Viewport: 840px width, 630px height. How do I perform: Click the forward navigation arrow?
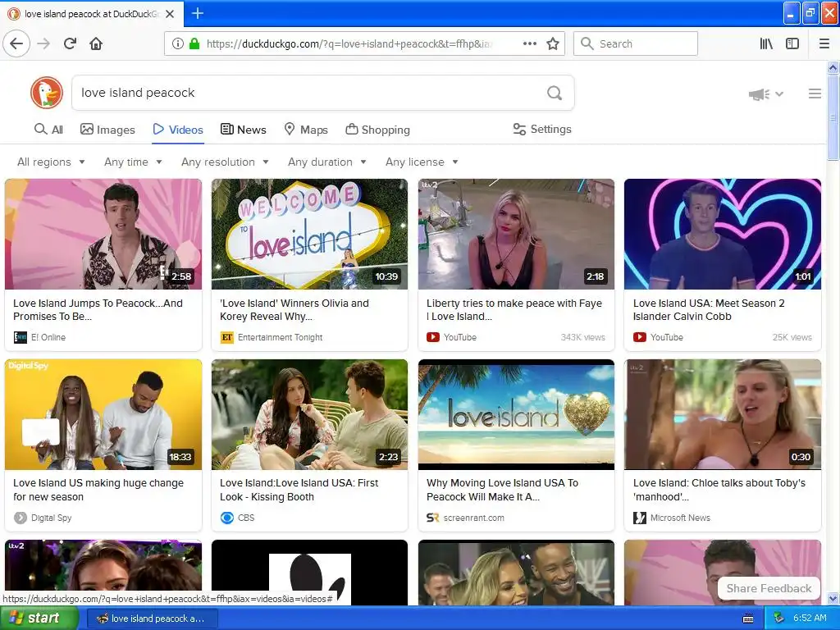[43, 44]
